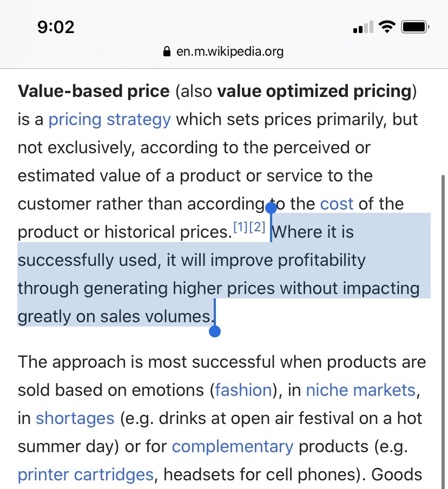This screenshot has height=489, width=448.
Task: Tap the 9:02 clock in status bar
Action: coord(55,27)
